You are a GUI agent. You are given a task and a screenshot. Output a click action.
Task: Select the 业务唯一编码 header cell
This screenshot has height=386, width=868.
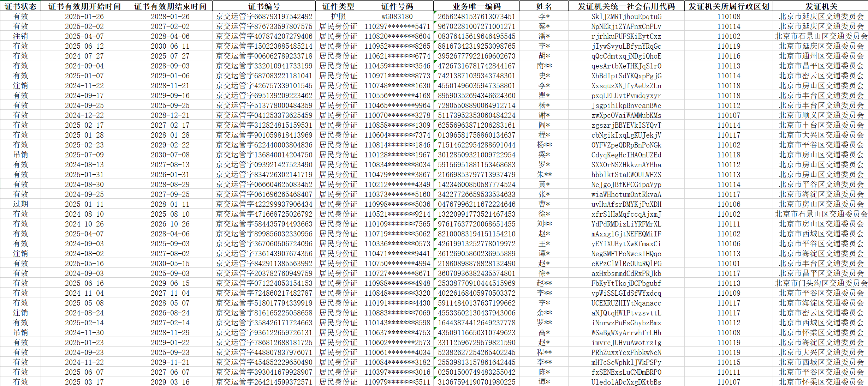476,6
